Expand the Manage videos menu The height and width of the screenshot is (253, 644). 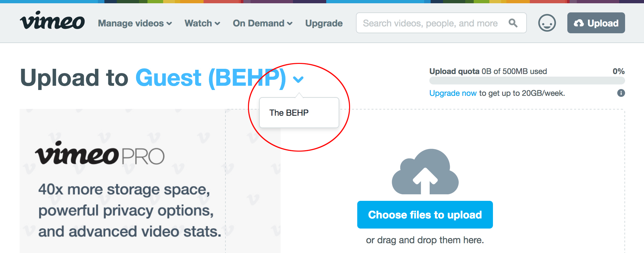(135, 23)
